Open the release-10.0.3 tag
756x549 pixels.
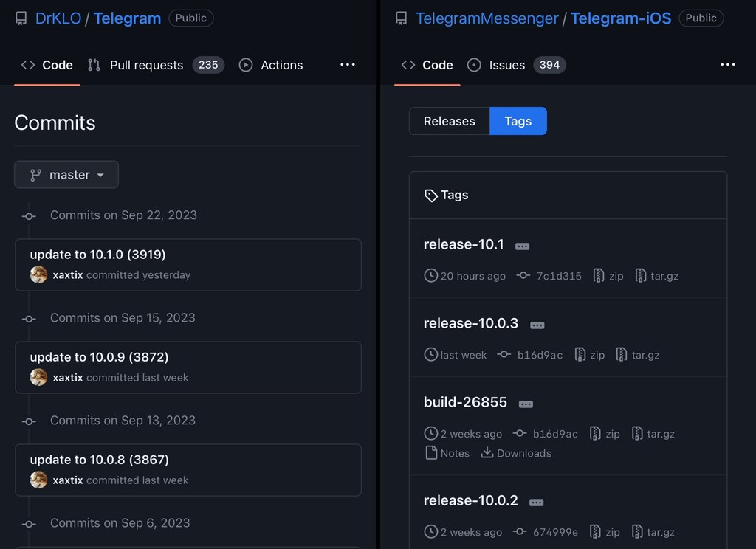click(x=471, y=323)
